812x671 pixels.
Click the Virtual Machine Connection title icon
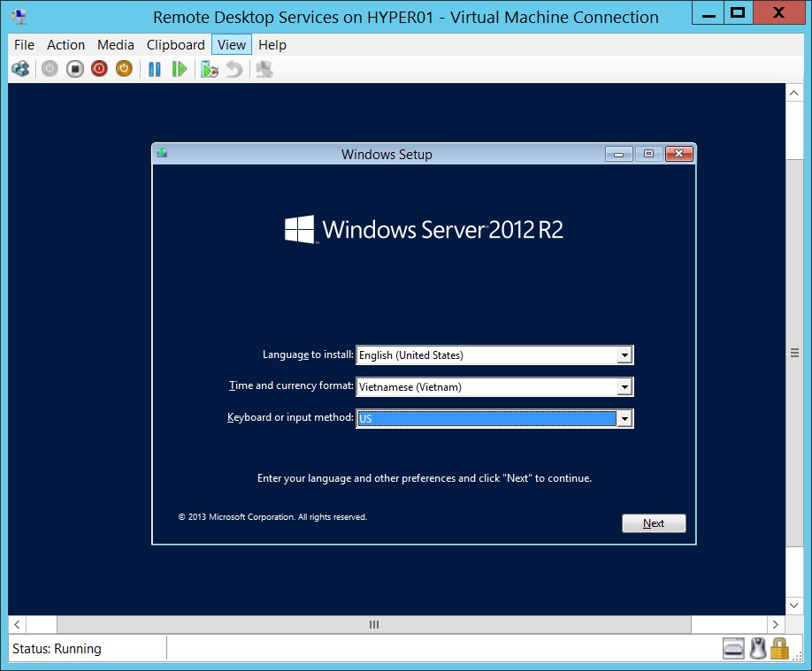pyautogui.click(x=19, y=17)
